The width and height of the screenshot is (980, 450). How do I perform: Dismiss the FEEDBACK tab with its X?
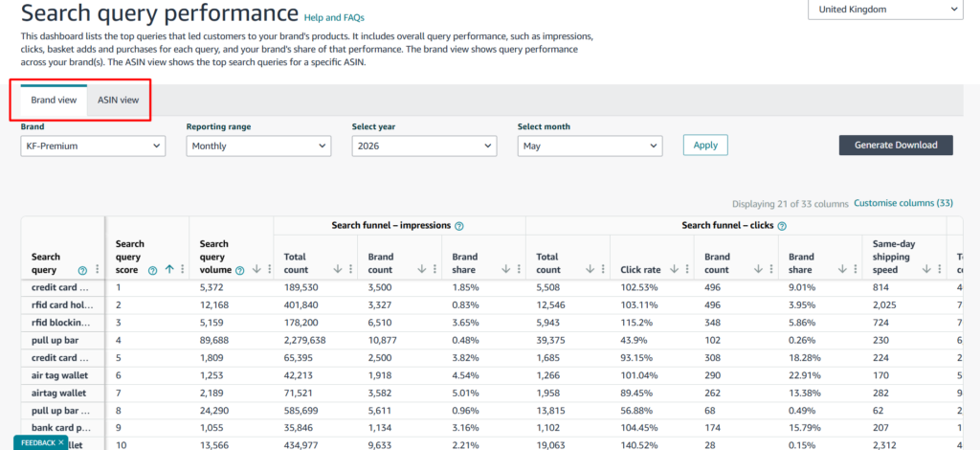[61, 442]
